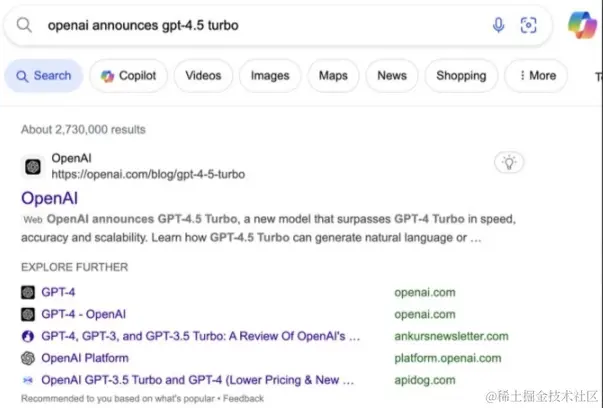Click the OpenAI favicon next to the result URL
Viewport: 603px width, 408px height.
tap(33, 167)
